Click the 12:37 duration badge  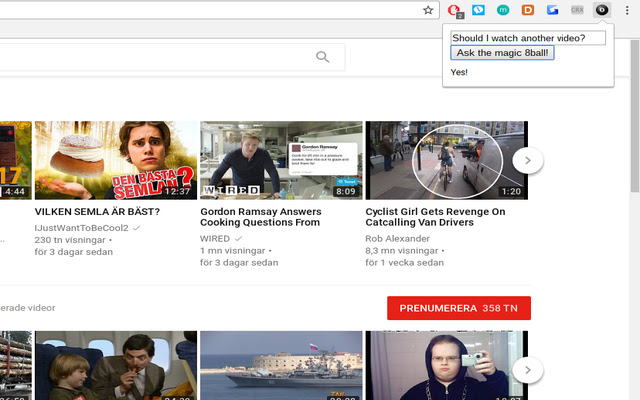point(178,191)
